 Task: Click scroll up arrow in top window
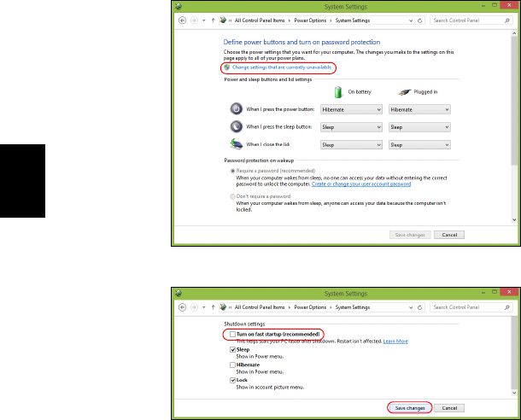[514, 33]
